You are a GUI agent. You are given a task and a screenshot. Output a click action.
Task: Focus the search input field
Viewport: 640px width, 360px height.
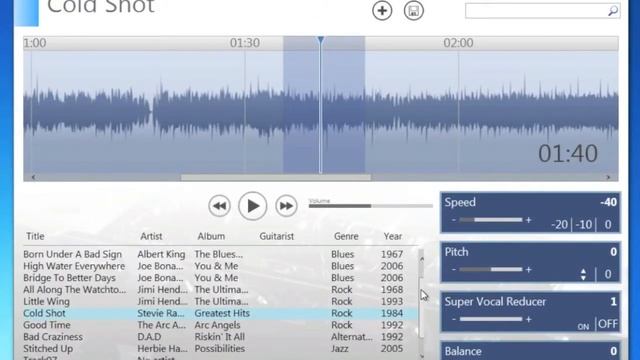tap(542, 11)
